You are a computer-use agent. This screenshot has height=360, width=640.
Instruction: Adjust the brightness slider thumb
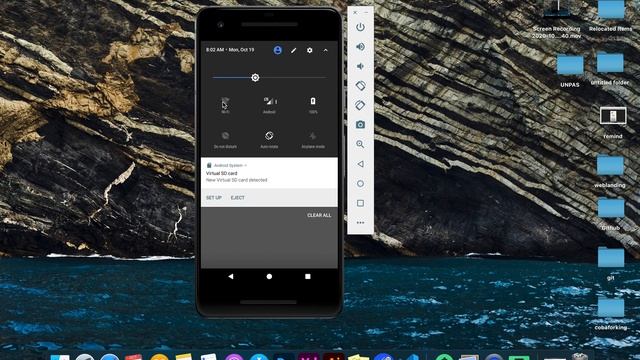(255, 78)
